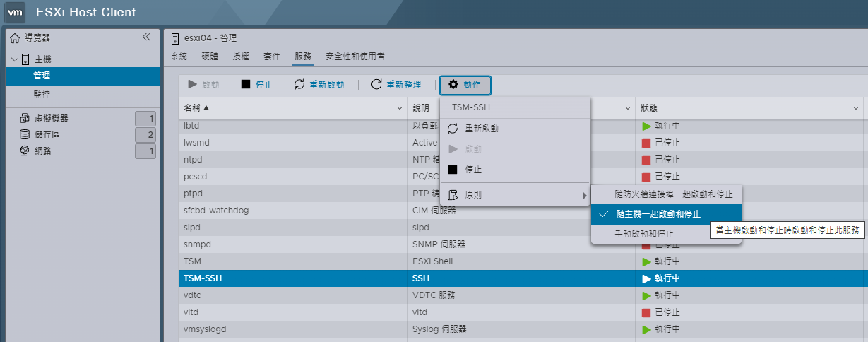Click the virtual machines icon

click(25, 118)
